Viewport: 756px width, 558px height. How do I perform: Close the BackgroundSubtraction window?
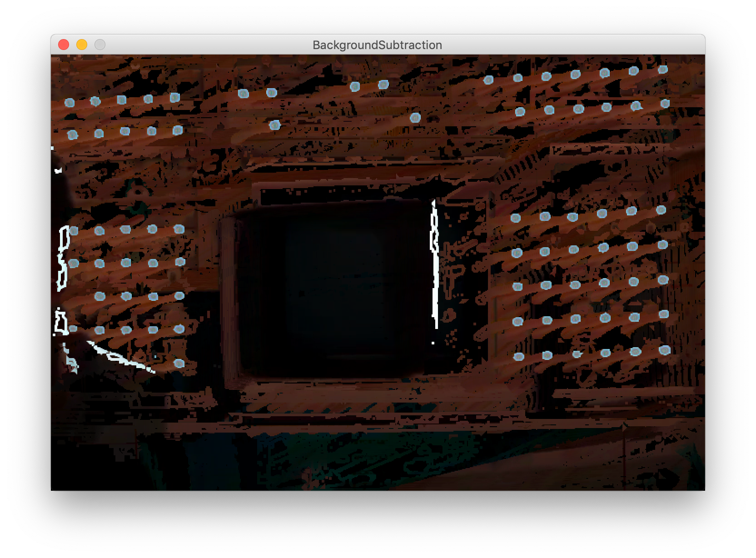click(x=64, y=45)
